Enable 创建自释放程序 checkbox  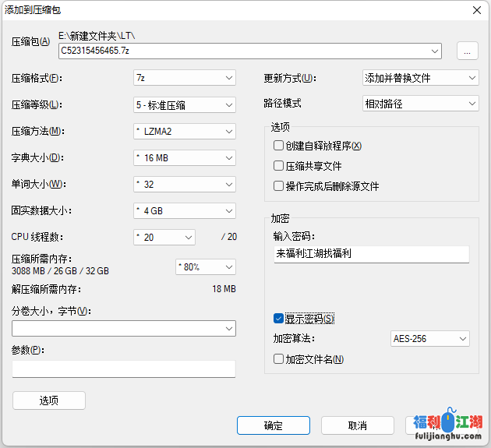tap(278, 146)
